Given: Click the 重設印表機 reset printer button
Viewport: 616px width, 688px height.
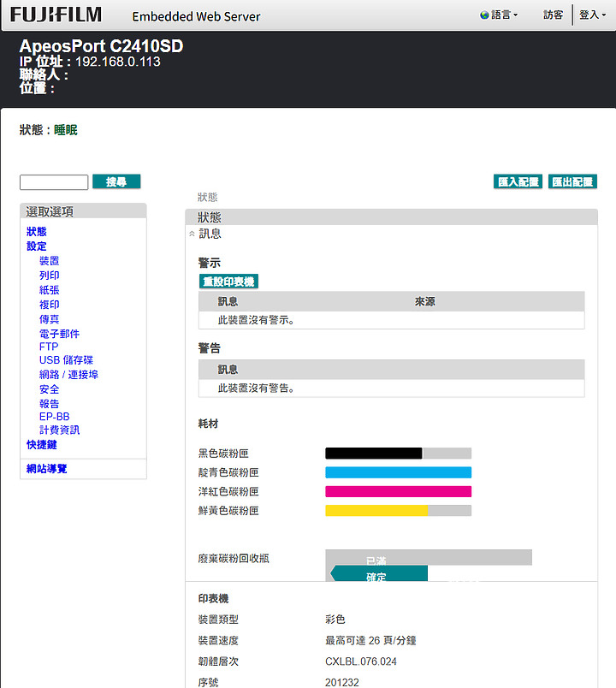Looking at the screenshot, I should tap(228, 282).
